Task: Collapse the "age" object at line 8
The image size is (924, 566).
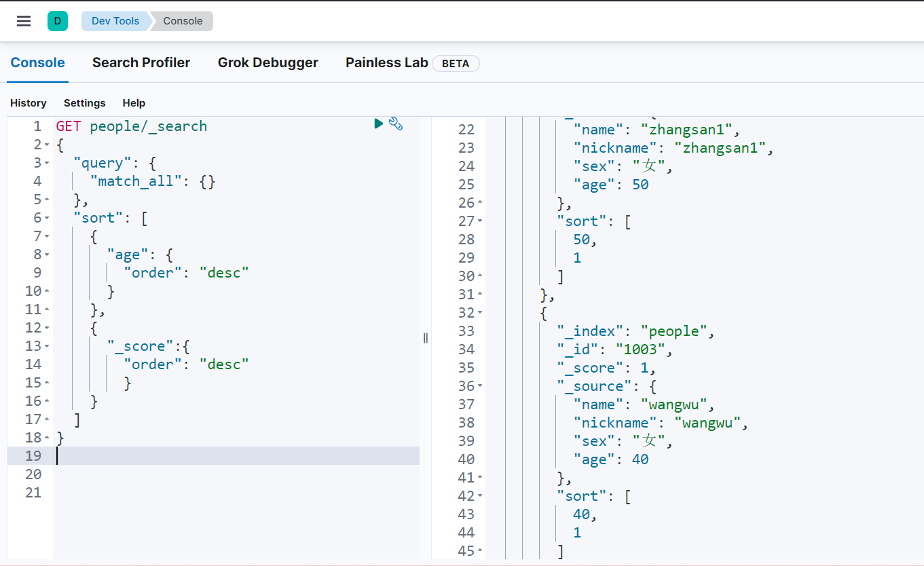Action: click(x=47, y=255)
